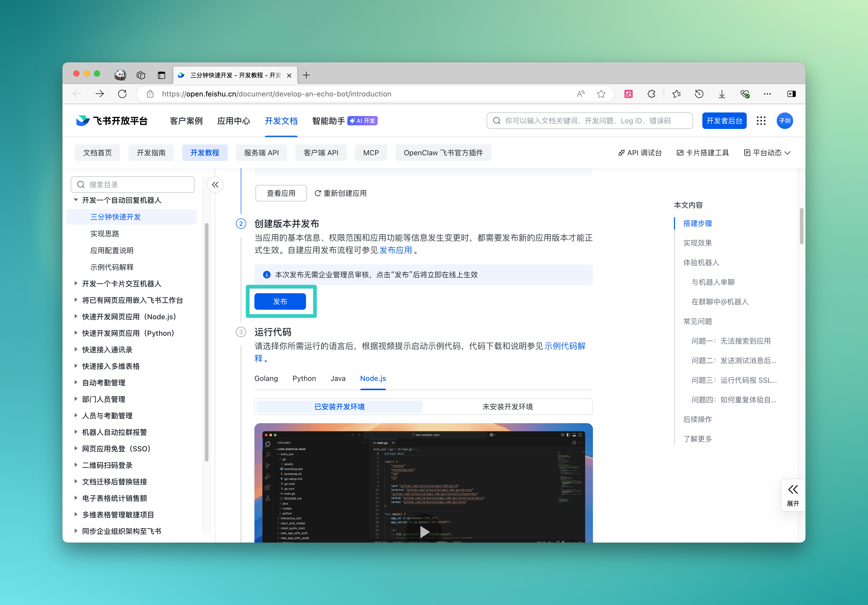The image size is (868, 605).
Task: Select 已安装开发环境 option
Action: 339,407
